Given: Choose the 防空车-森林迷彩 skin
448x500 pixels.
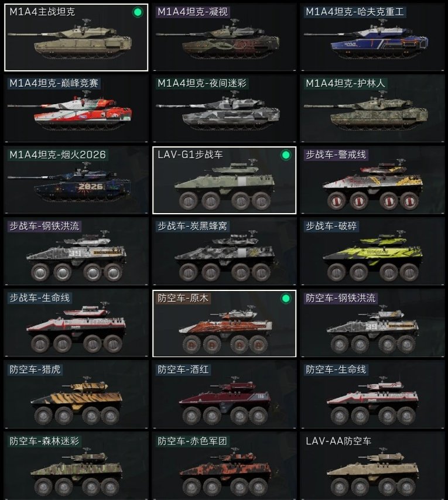Looking at the screenshot, I should [76, 466].
